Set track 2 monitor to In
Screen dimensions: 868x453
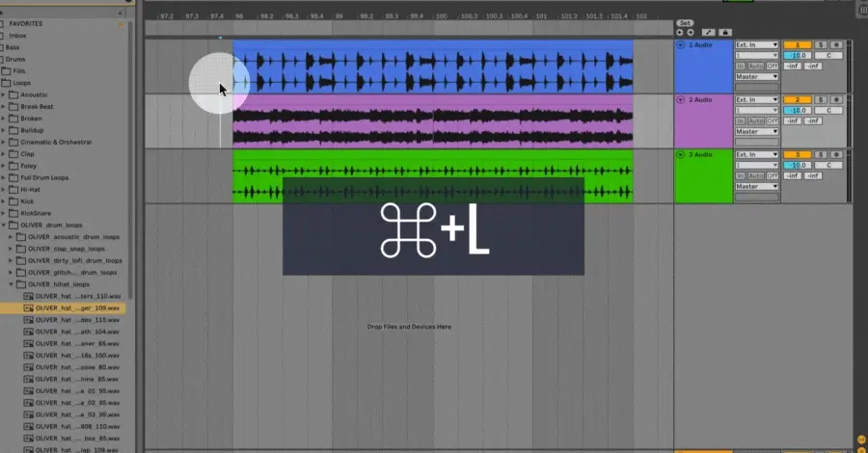pyautogui.click(x=740, y=120)
